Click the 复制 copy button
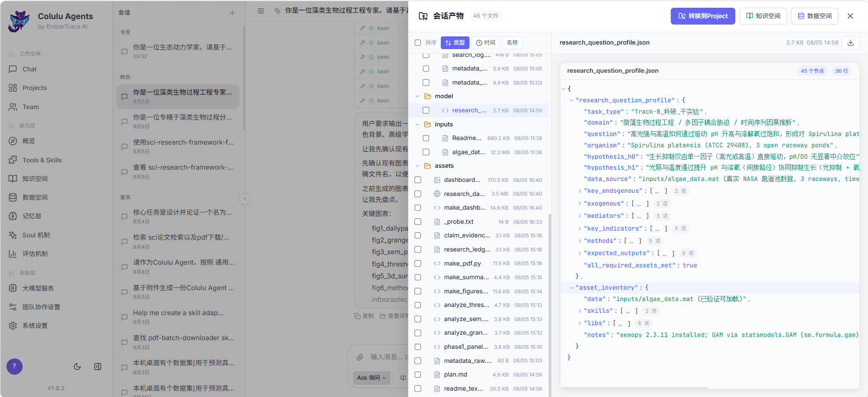Viewport: 868px width, 397px height. tap(364, 316)
